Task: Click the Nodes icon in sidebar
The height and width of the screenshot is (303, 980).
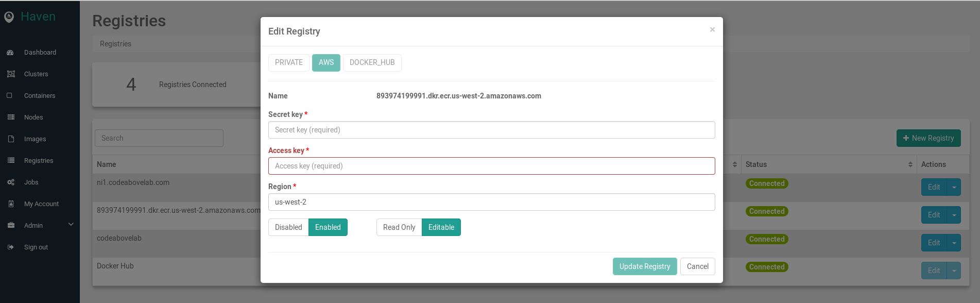Action: 10,117
